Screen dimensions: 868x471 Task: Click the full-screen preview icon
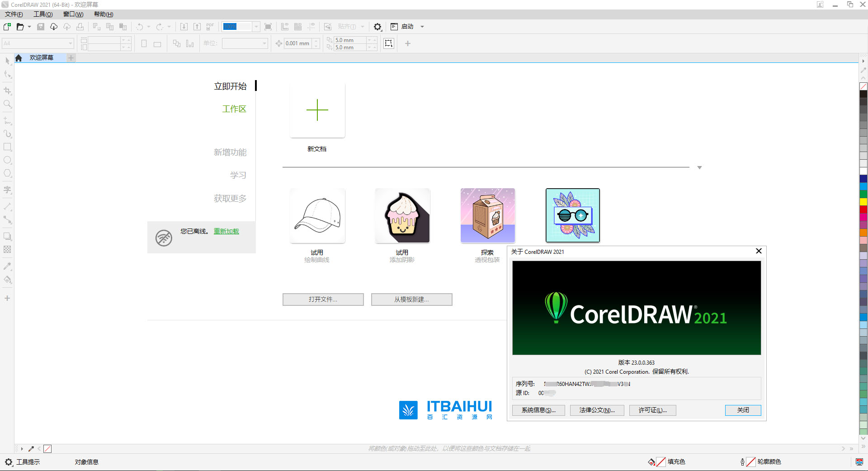pos(268,27)
